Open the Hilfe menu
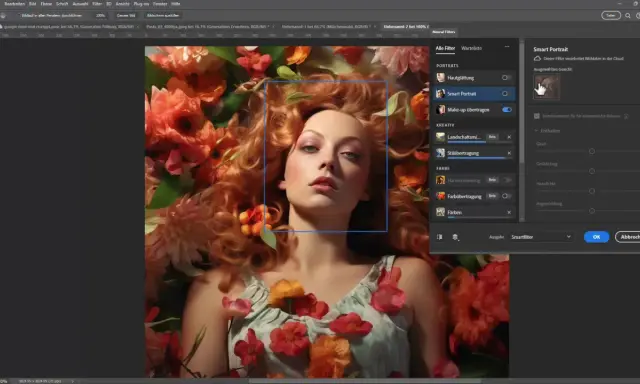Image resolution: width=640 pixels, height=384 pixels. click(176, 4)
